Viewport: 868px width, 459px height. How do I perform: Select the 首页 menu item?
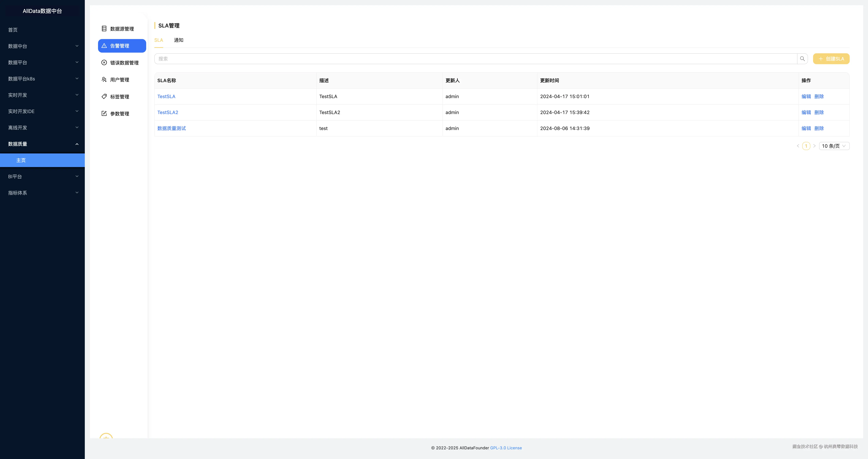point(13,30)
